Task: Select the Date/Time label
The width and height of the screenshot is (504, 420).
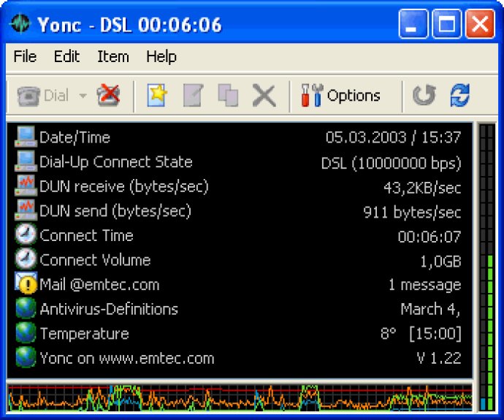Action: 75,137
